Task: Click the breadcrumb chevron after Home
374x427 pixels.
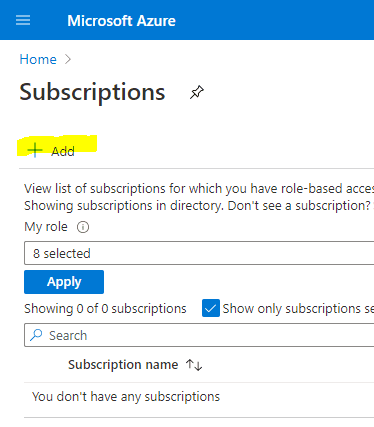Action: pyautogui.click(x=68, y=59)
